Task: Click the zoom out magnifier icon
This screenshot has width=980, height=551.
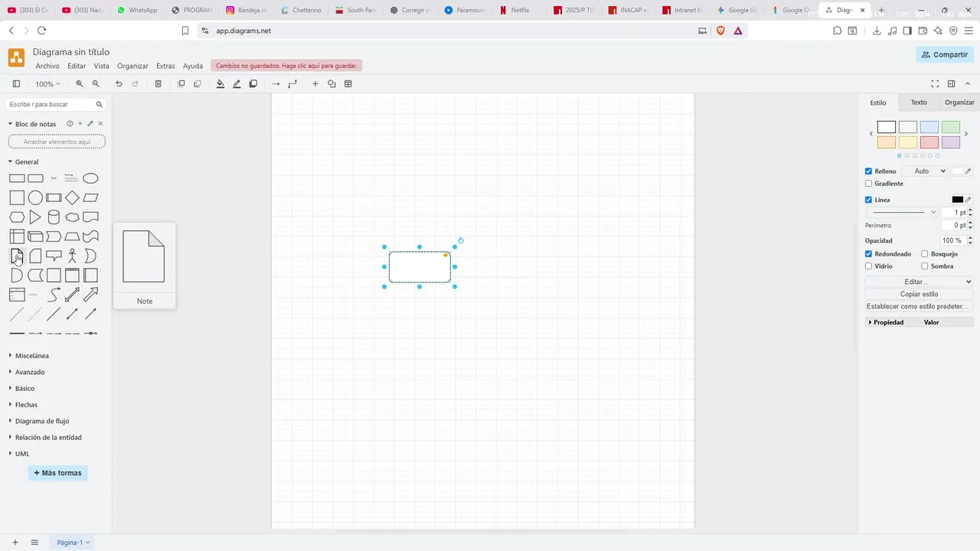Action: click(x=96, y=84)
